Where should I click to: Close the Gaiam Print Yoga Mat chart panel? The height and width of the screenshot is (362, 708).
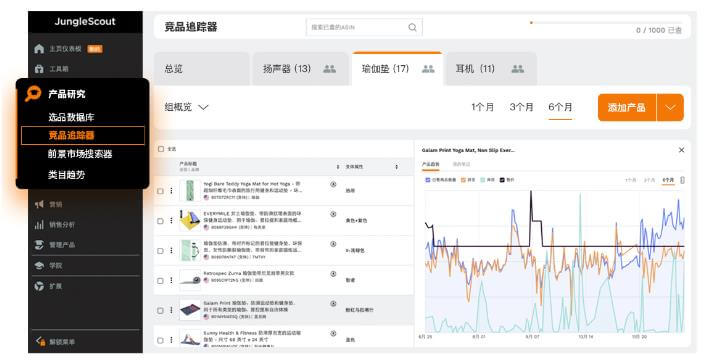(681, 150)
